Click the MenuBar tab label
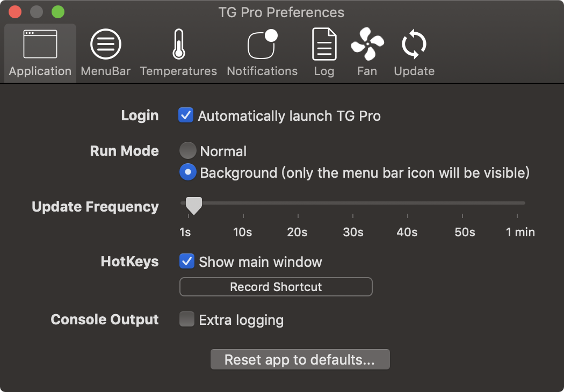This screenshot has height=392, width=564. [x=106, y=71]
